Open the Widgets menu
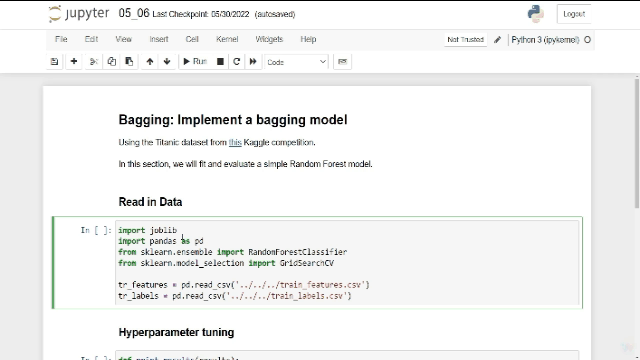This screenshot has width=640, height=360. coord(269,39)
